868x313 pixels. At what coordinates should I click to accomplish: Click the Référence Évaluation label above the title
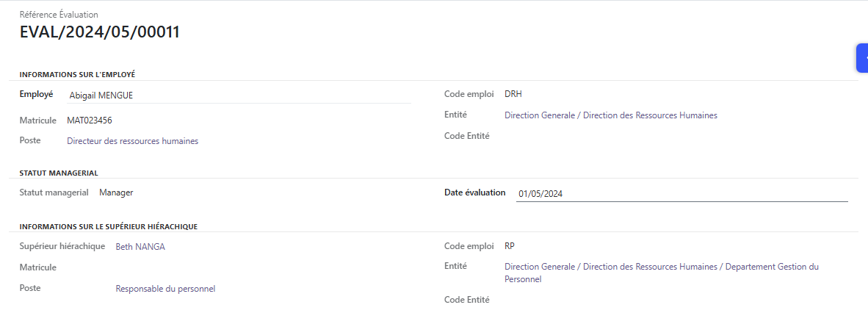(x=59, y=15)
